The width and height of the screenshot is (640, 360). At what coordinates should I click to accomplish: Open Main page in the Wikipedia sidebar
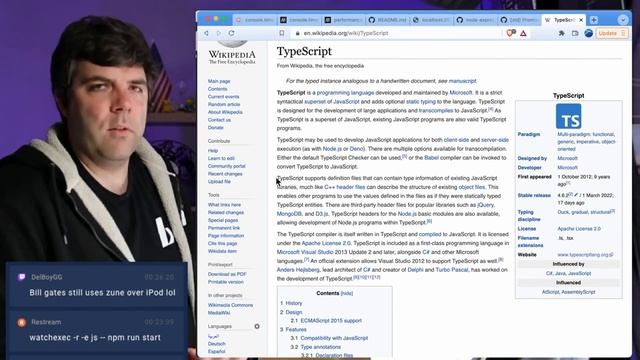coord(219,81)
